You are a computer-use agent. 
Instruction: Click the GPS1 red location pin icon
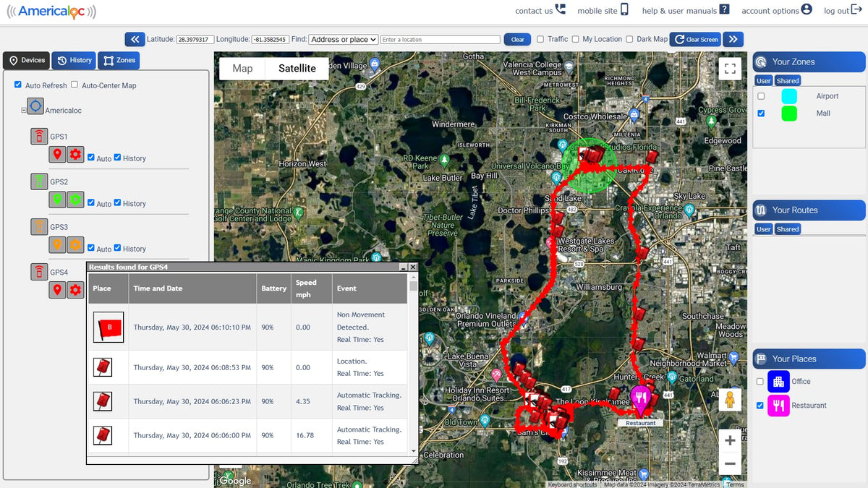[x=58, y=155]
